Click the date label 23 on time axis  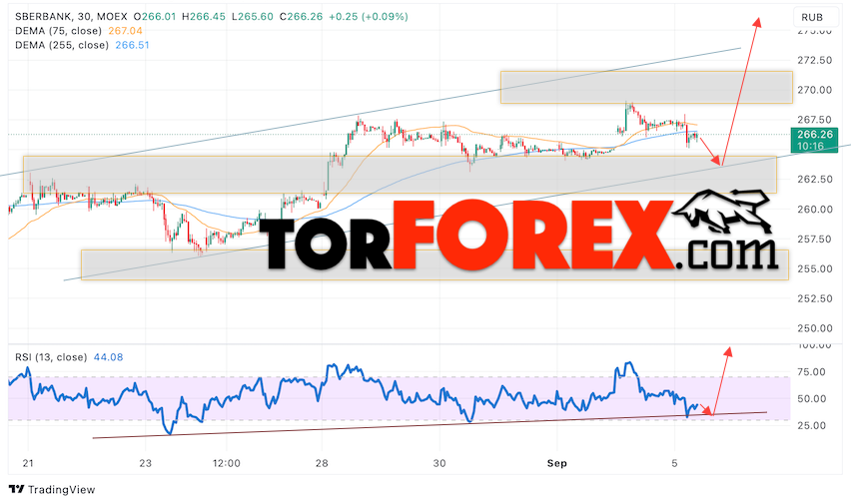145,463
